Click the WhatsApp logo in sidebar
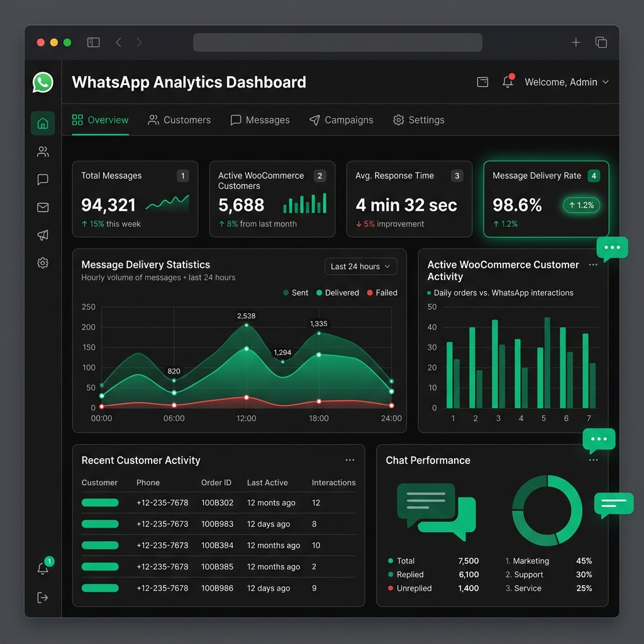Image resolution: width=644 pixels, height=644 pixels. click(x=43, y=82)
